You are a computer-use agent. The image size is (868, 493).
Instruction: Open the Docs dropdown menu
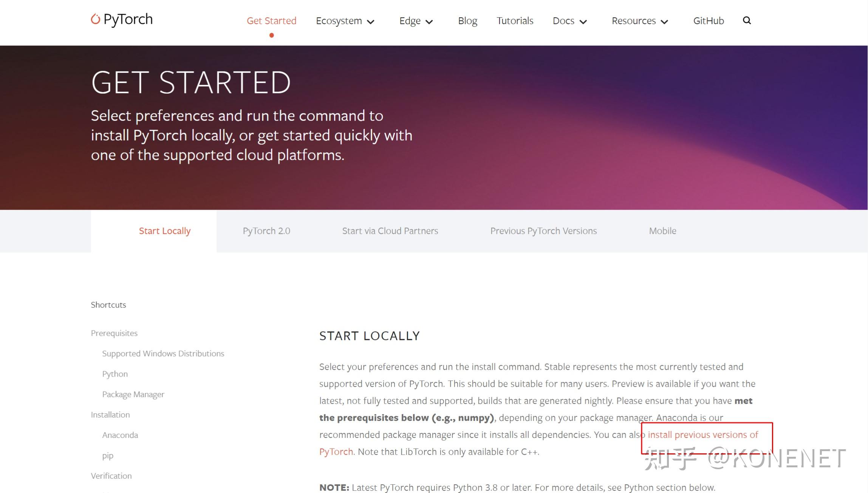click(569, 21)
